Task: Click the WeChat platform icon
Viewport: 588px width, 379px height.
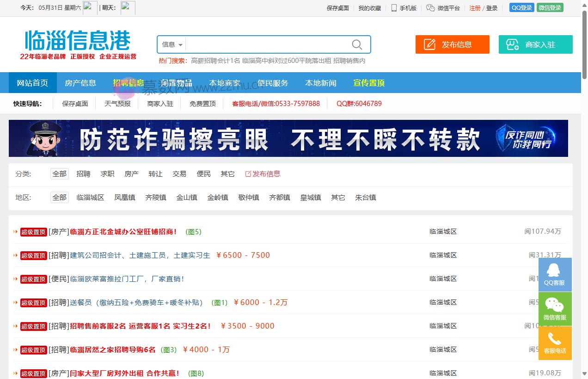Action: tap(430, 8)
